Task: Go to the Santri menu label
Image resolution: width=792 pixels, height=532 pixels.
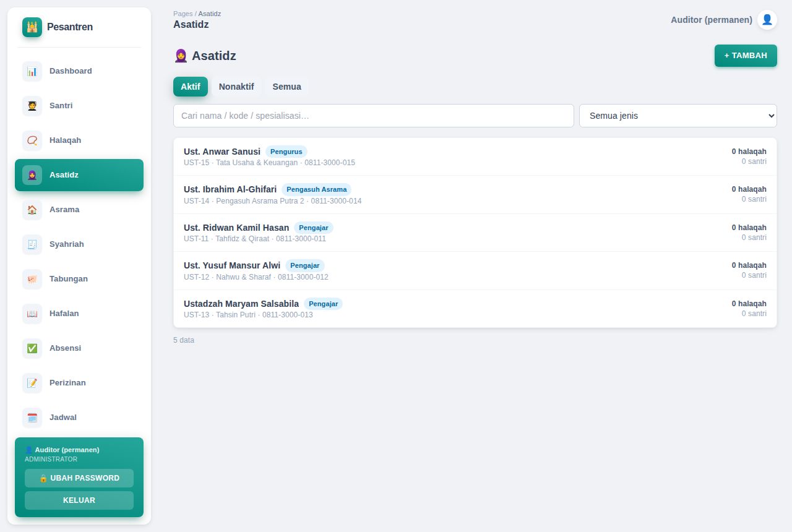Action: tap(61, 106)
